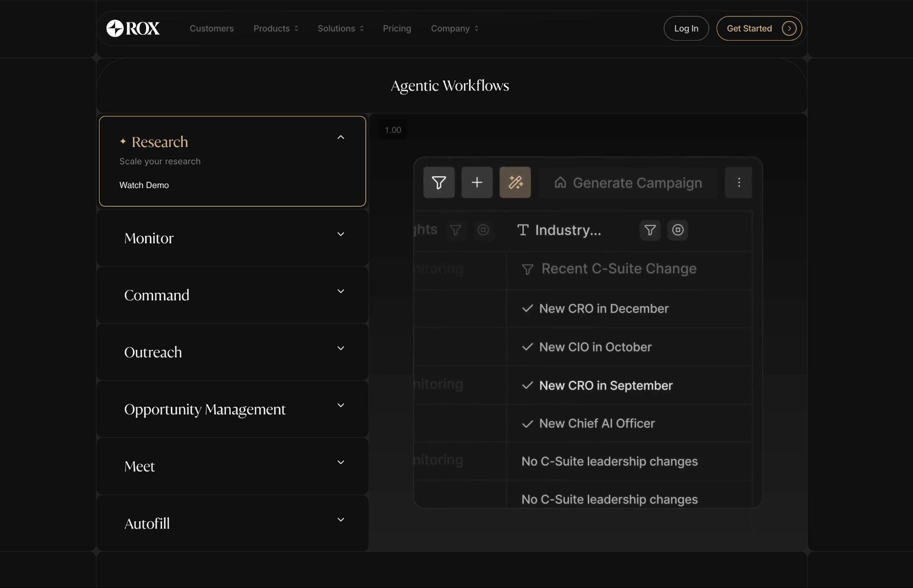Click the Generate Campaign button
Image resolution: width=913 pixels, height=588 pixels.
[x=628, y=183]
